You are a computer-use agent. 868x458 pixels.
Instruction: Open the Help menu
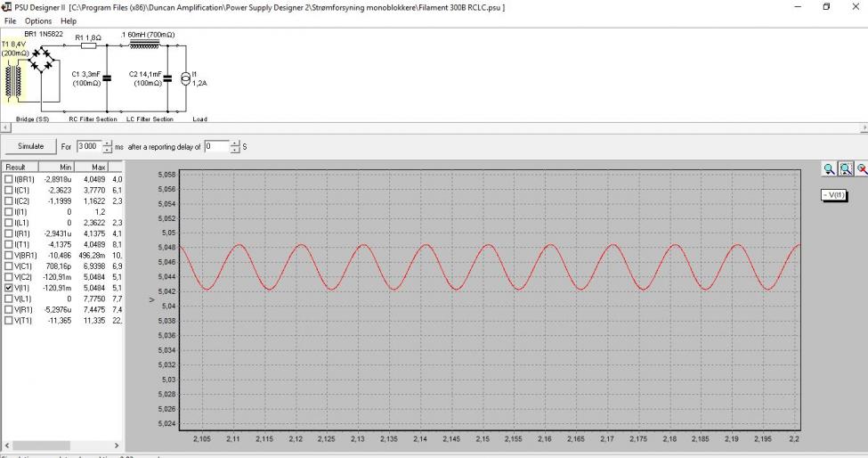click(69, 21)
